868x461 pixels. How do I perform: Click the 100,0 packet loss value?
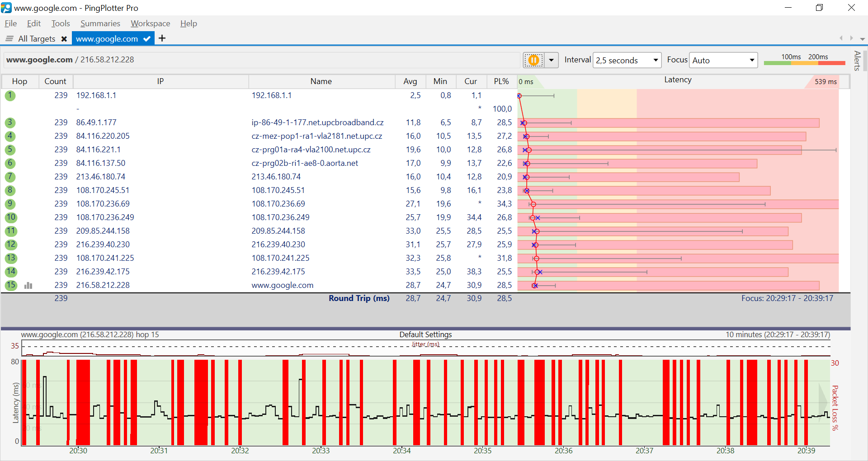click(x=502, y=109)
